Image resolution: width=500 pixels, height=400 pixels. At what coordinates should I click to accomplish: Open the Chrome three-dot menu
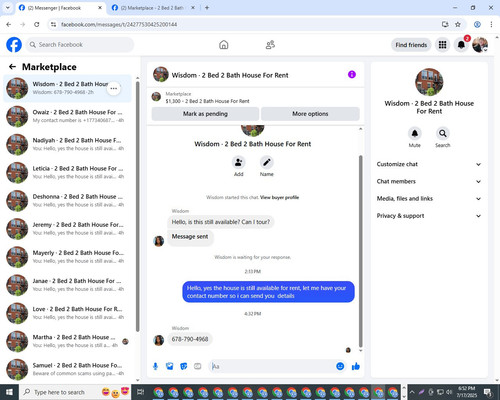click(491, 24)
